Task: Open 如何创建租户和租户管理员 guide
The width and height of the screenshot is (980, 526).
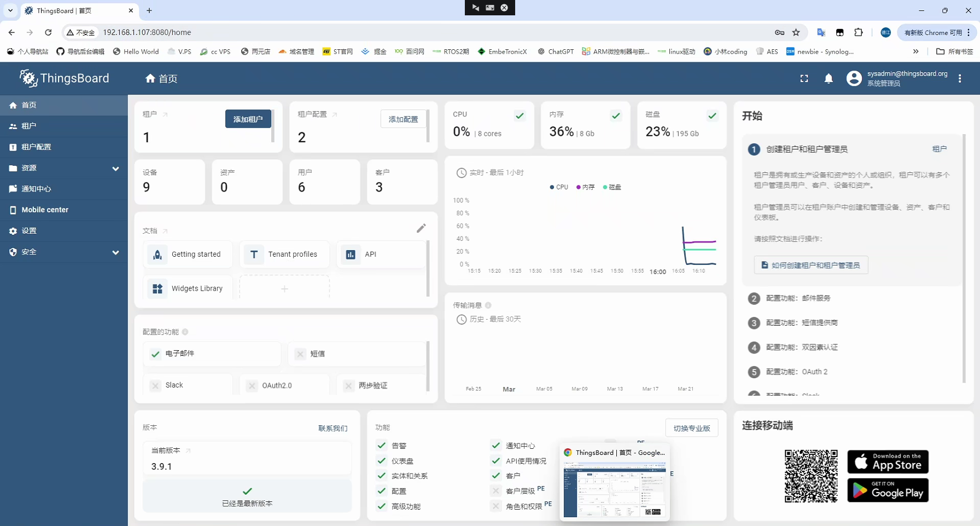Action: [x=810, y=265]
